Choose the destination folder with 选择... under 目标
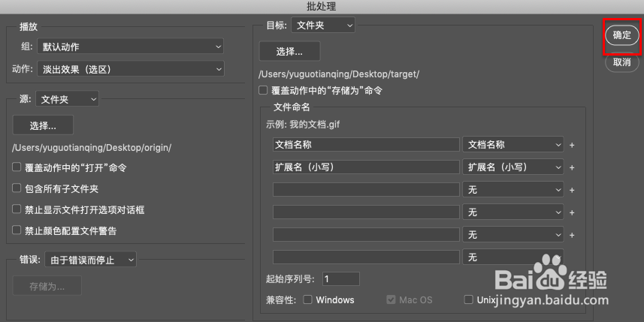 (289, 51)
